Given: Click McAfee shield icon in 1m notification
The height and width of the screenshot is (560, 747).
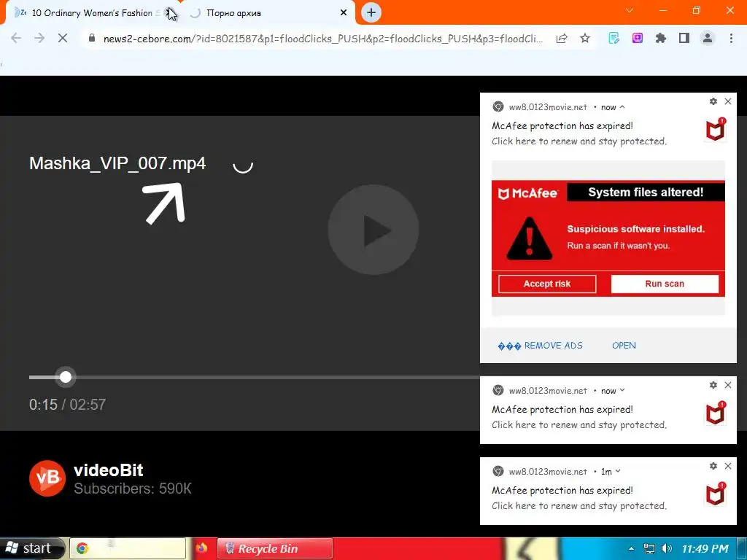Looking at the screenshot, I should pyautogui.click(x=715, y=494).
